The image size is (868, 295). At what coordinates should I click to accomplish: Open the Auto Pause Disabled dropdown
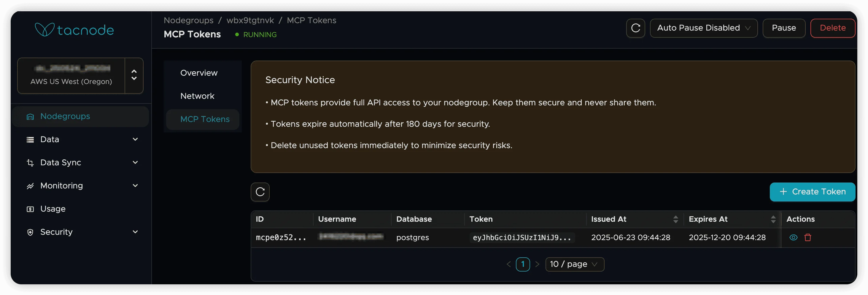[x=703, y=28]
